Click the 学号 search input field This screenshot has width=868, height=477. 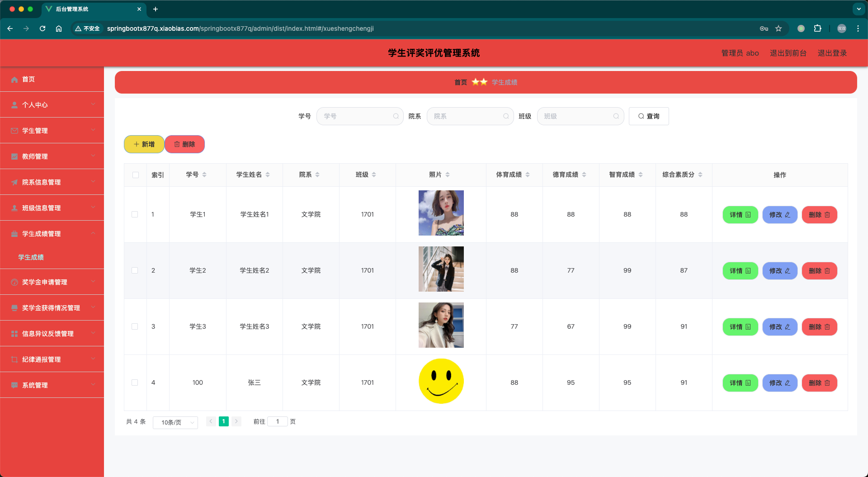pos(360,116)
